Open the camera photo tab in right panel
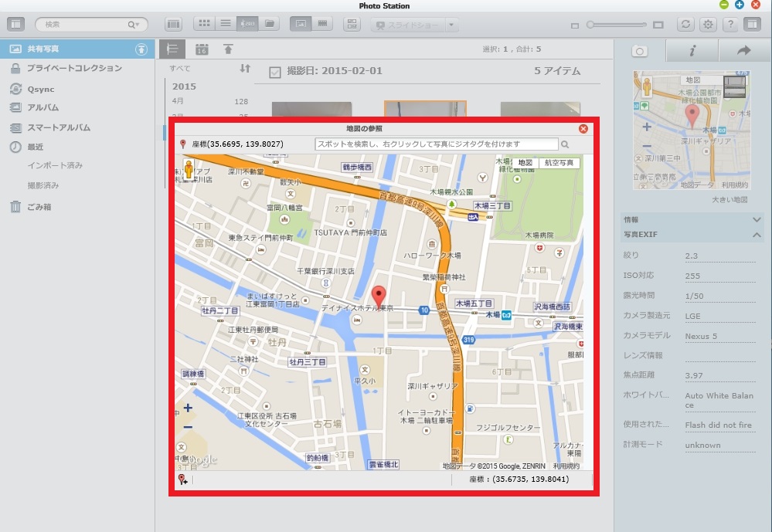This screenshot has width=772, height=532. click(640, 51)
